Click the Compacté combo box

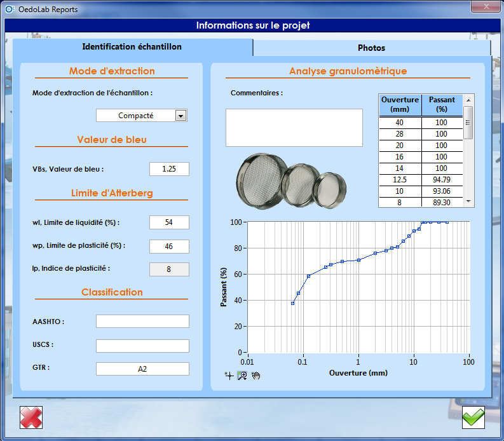(x=135, y=116)
